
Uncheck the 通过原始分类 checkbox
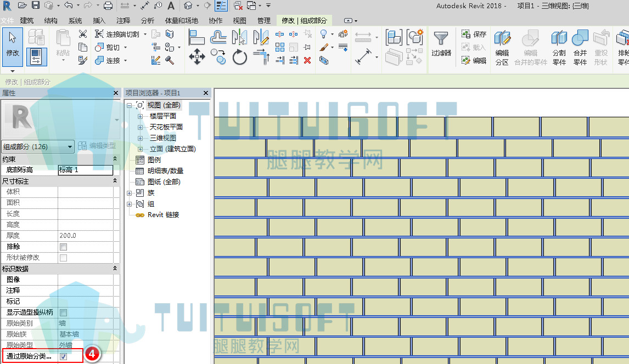coord(63,356)
